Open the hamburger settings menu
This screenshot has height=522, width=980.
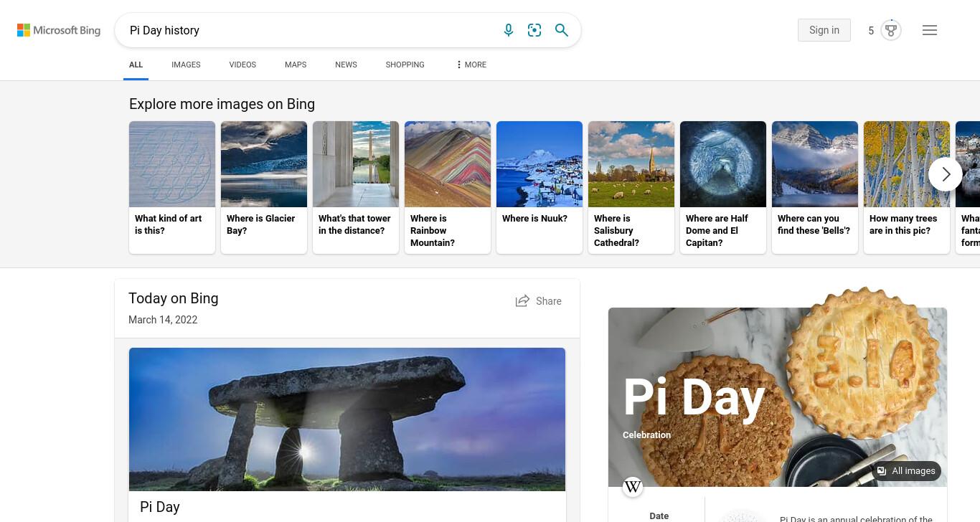930,30
